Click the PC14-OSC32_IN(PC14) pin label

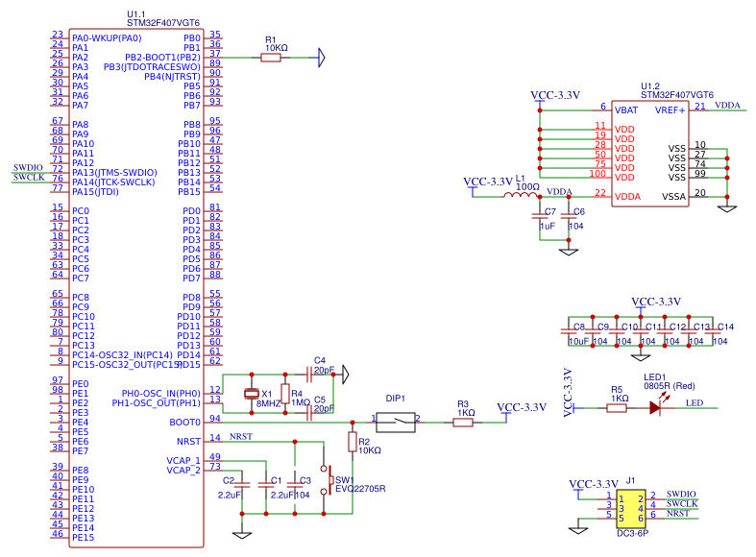pyautogui.click(x=122, y=355)
